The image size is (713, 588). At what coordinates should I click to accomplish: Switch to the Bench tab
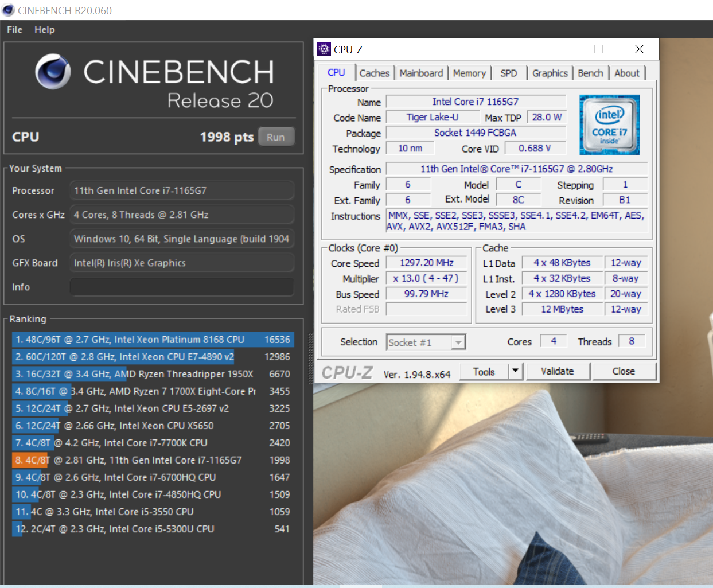click(x=590, y=73)
